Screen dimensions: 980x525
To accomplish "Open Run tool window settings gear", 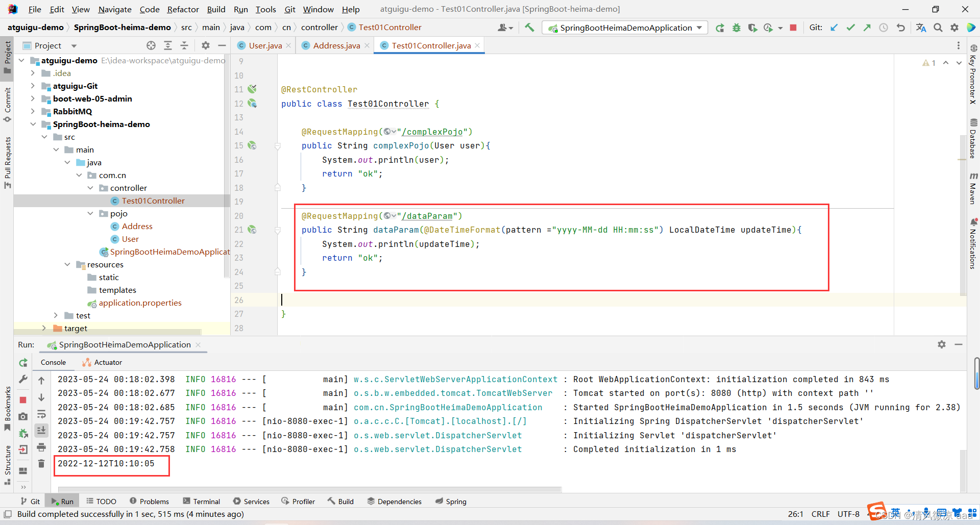I will click(942, 344).
